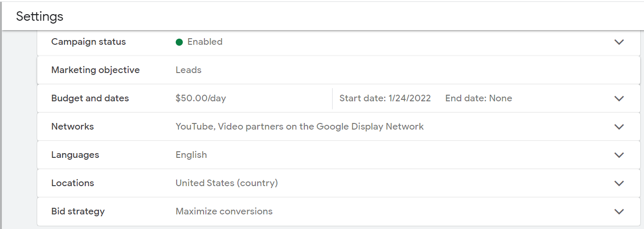Select the Campaign status label
644x229 pixels.
[89, 42]
